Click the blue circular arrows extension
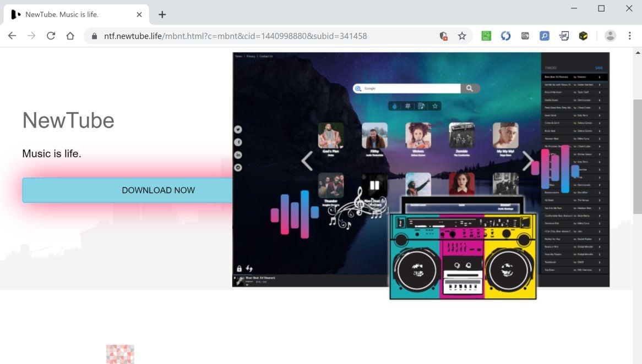The height and width of the screenshot is (364, 642). coord(505,36)
